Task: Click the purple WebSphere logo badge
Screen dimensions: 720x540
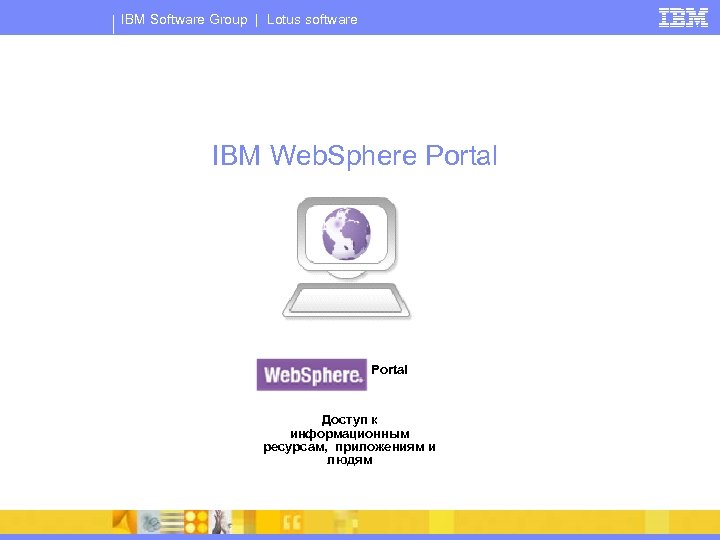Action: pyautogui.click(x=312, y=375)
